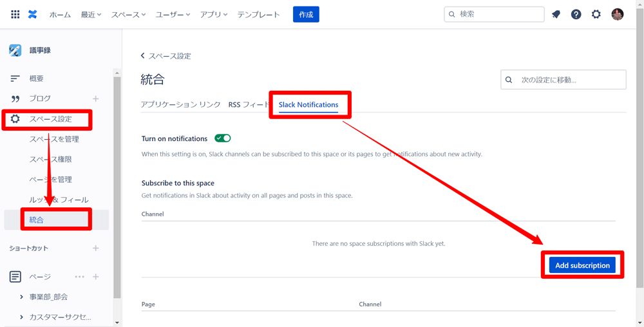644x327 pixels.
Task: Select the Slack Notifications tab
Action: pyautogui.click(x=308, y=105)
